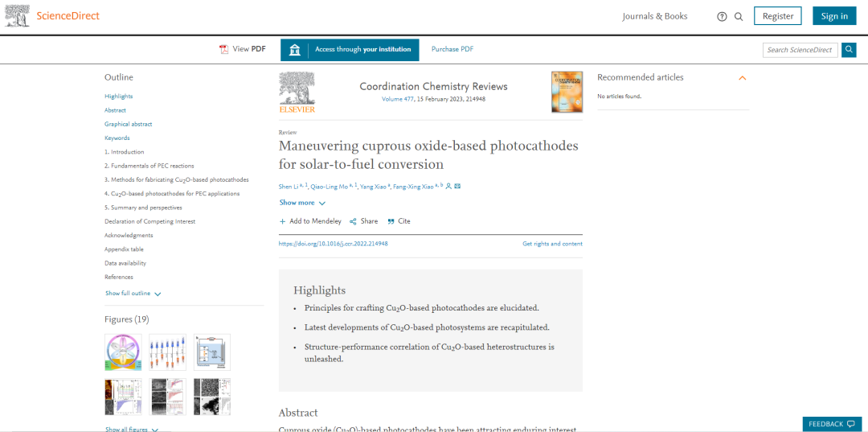This screenshot has height=432, width=868.
Task: Open the View PDF link
Action: pyautogui.click(x=243, y=49)
